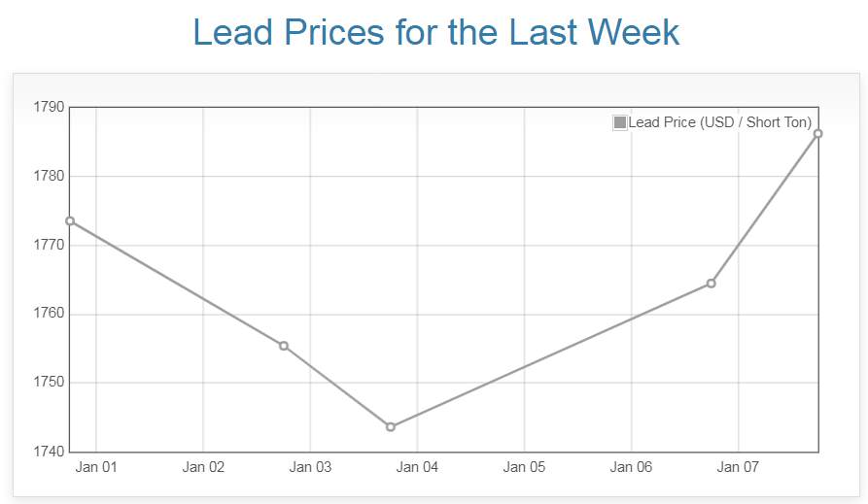This screenshot has height=504, width=868.
Task: Select the lowest data point on the line
Action: coord(390,427)
